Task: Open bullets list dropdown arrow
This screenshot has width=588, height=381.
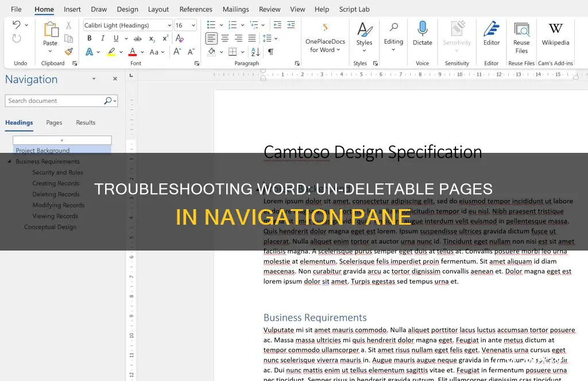Action: click(x=221, y=25)
